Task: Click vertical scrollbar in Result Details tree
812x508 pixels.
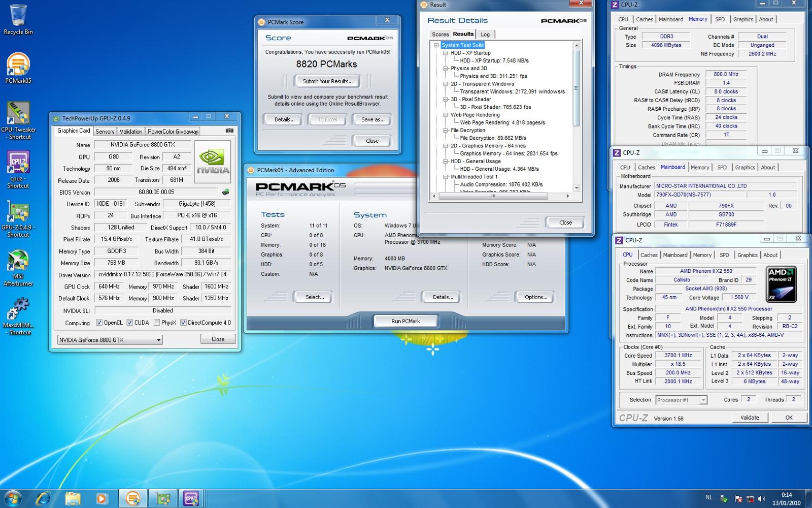Action: (x=576, y=89)
